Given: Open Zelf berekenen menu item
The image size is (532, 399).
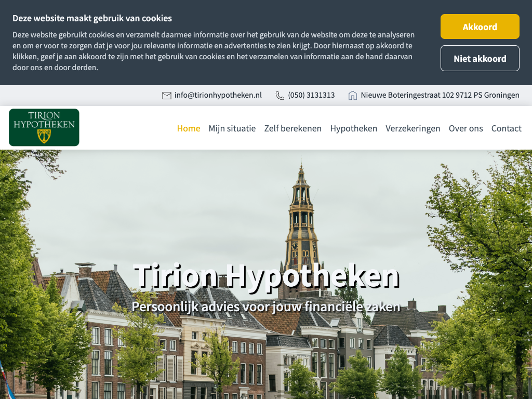Looking at the screenshot, I should click(293, 128).
